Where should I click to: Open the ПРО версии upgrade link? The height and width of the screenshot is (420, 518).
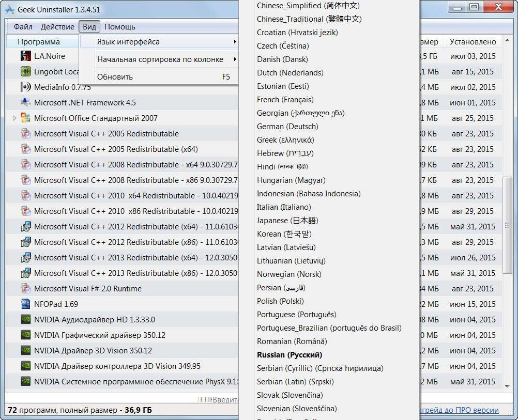459,410
